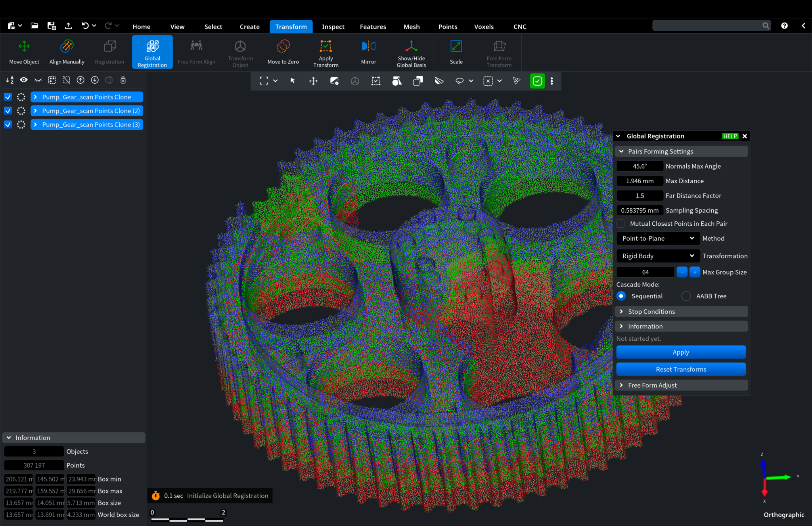Click the Mirror tool
The width and height of the screenshot is (812, 526).
point(368,52)
